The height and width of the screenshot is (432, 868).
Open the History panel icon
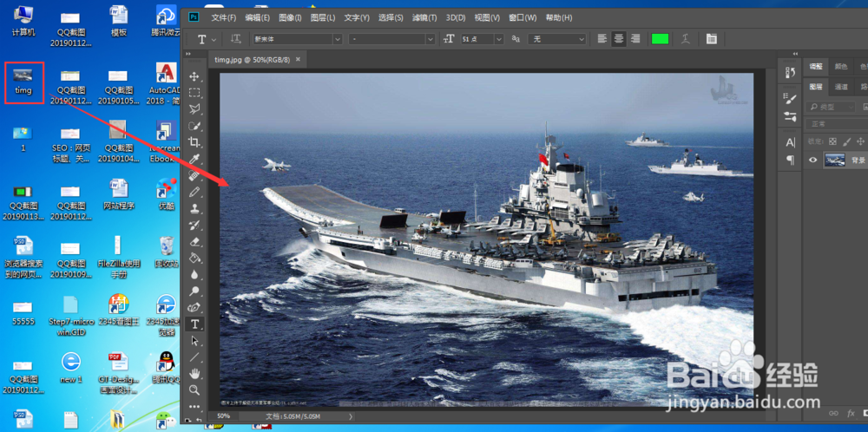pos(791,73)
